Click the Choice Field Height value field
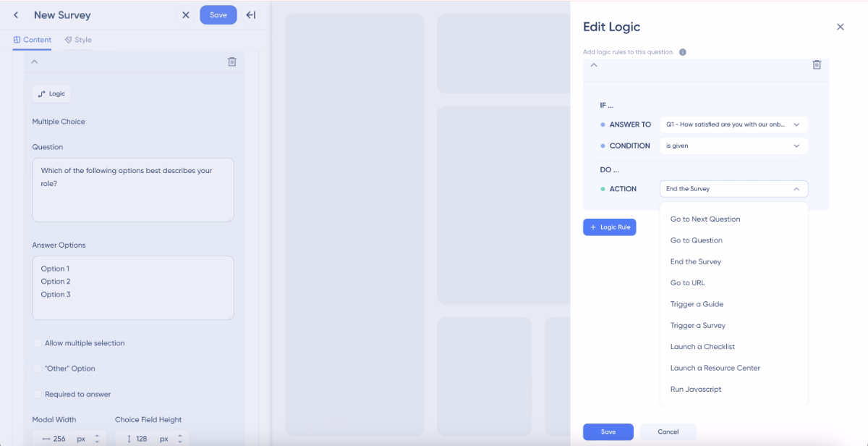The image size is (868, 446). click(x=142, y=439)
